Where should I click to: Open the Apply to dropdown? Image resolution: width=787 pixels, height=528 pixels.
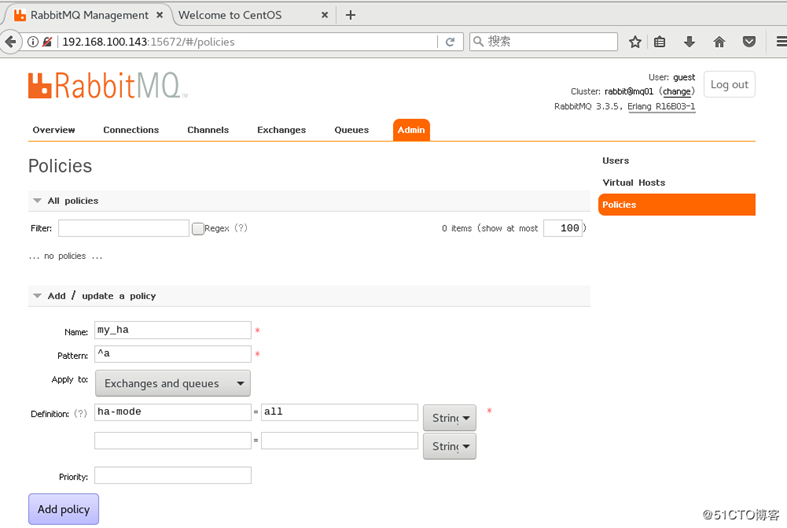pos(173,383)
